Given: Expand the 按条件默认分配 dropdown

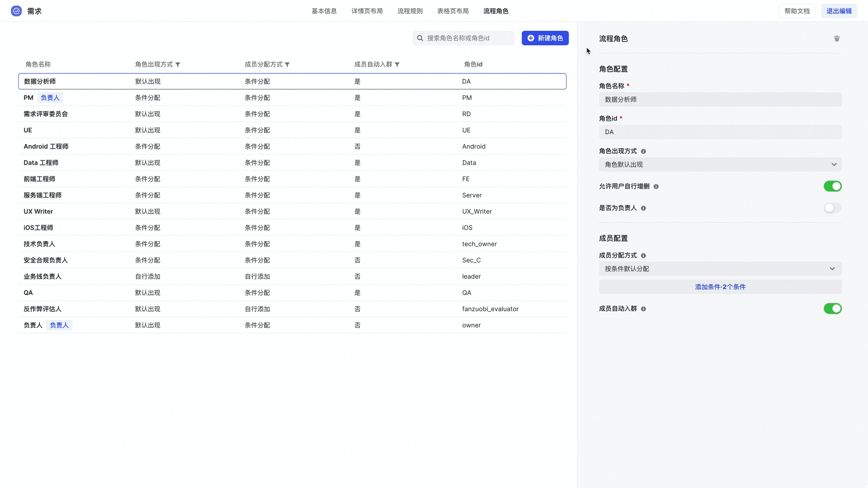Looking at the screenshot, I should tap(720, 269).
